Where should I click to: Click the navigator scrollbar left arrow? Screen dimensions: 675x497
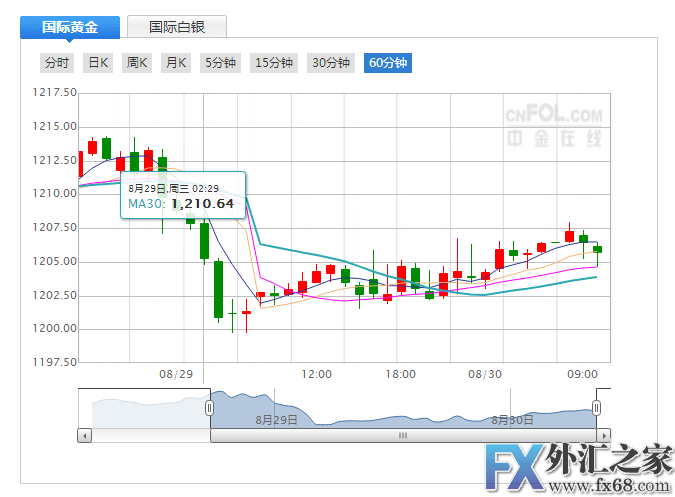[x=84, y=436]
